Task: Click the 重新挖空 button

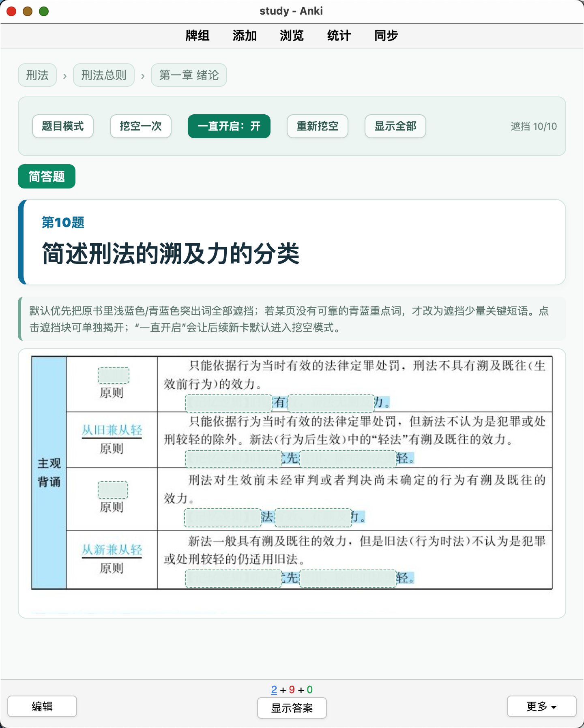Action: tap(318, 126)
